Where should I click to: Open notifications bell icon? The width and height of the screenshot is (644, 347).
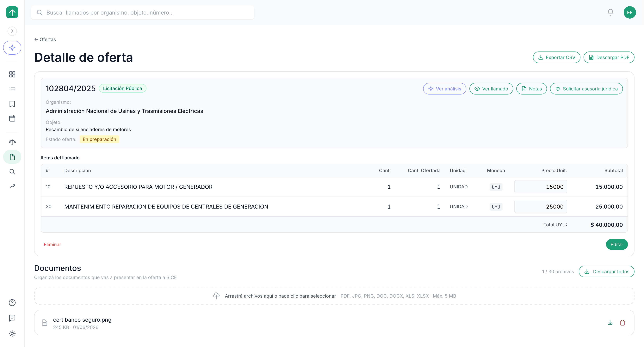610,12
